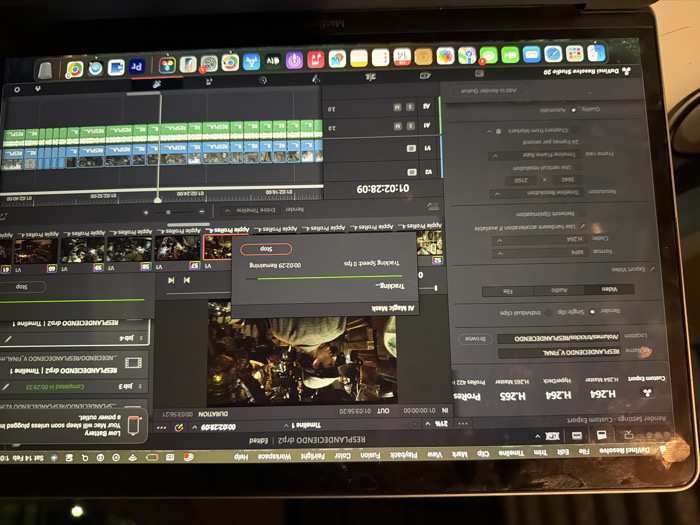The height and width of the screenshot is (525, 700).
Task: Open the Render Entire Timeline dropdown
Action: tap(252, 210)
